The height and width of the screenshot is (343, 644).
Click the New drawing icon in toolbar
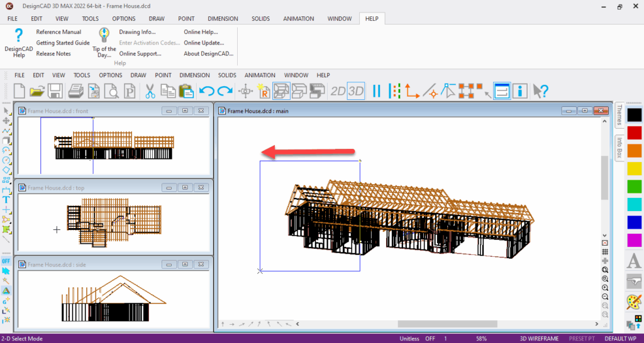coord(19,90)
